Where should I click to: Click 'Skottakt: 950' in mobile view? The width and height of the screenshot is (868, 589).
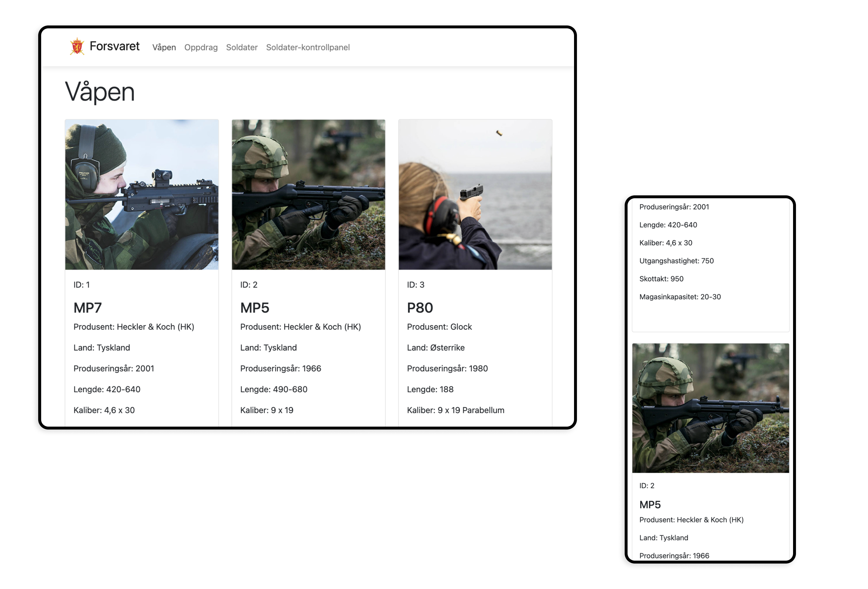(661, 279)
